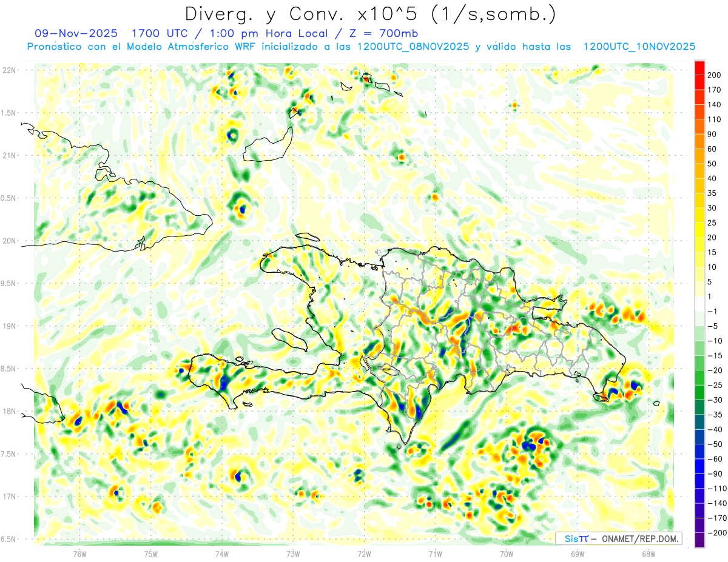Click the positive '200' colorbar value
728x562 pixels.
point(713,75)
